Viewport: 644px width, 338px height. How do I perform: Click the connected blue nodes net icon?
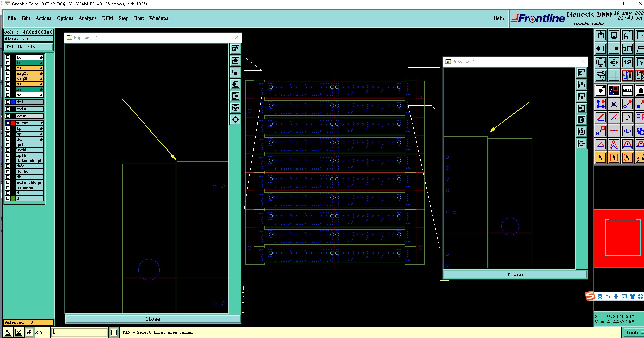coord(601,104)
